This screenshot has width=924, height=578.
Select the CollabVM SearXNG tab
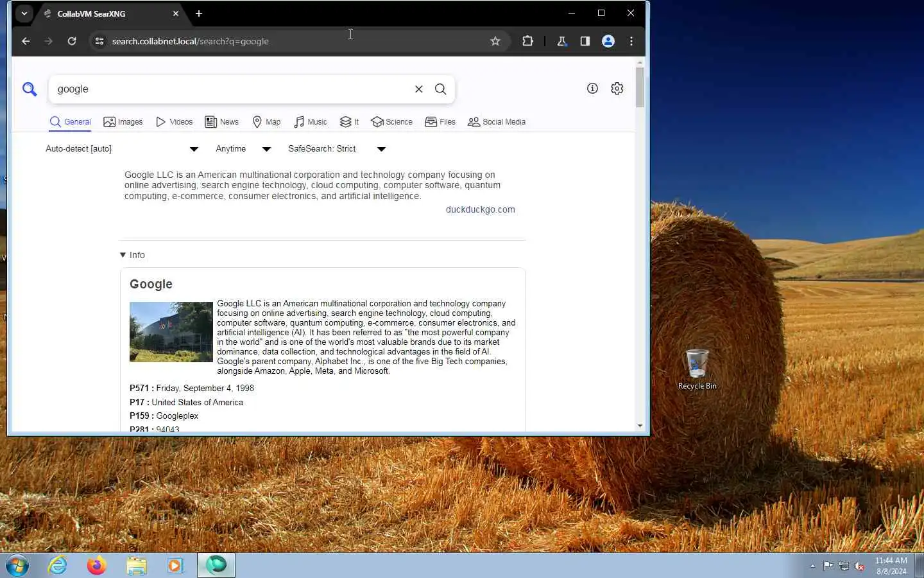tap(110, 13)
